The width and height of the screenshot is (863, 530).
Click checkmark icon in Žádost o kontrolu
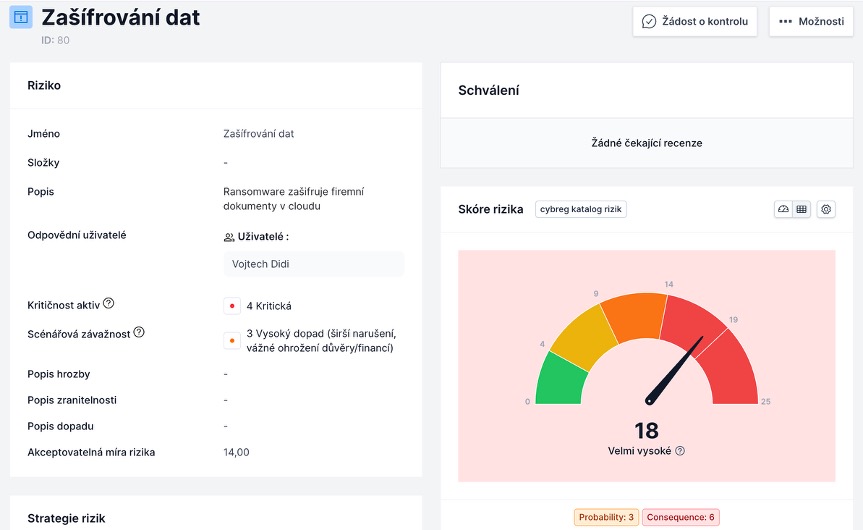[x=649, y=21]
